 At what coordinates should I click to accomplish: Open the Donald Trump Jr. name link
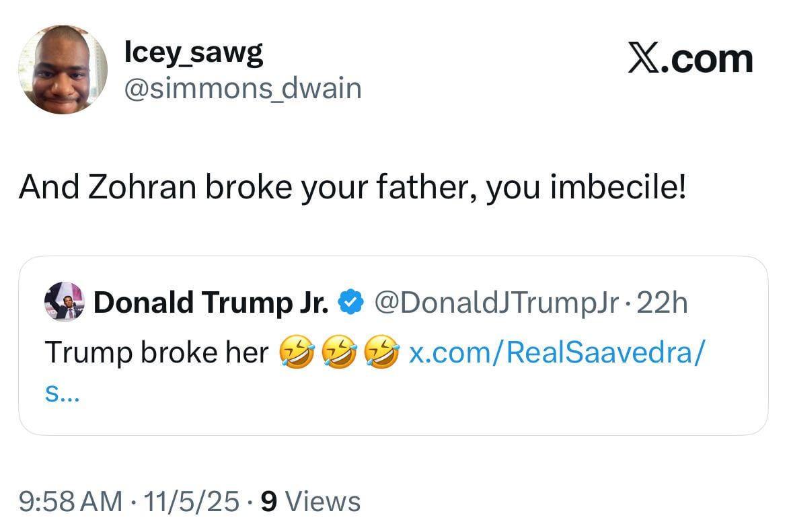coord(211,303)
